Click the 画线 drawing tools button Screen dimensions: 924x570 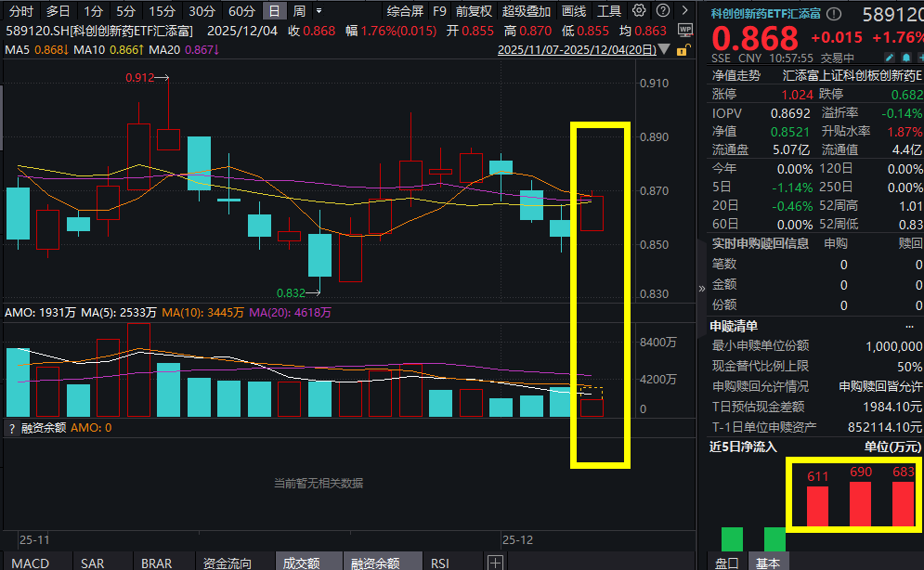tap(574, 11)
